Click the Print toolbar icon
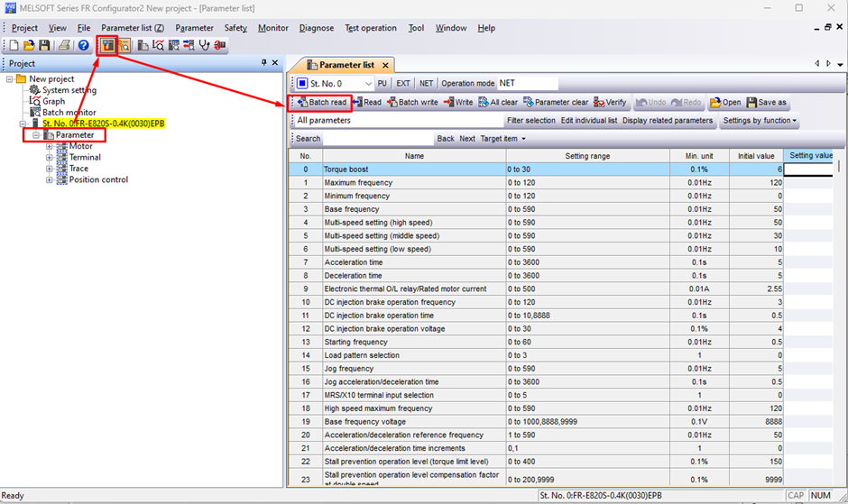Image resolution: width=848 pixels, height=504 pixels. pyautogui.click(x=64, y=45)
